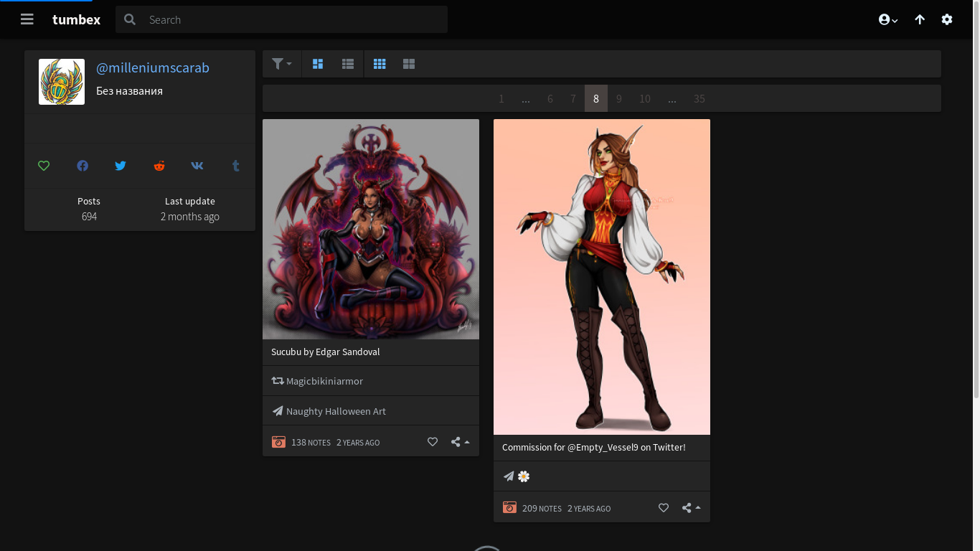Image resolution: width=980 pixels, height=551 pixels.
Task: Open 209 notes of commission post
Action: (542, 509)
